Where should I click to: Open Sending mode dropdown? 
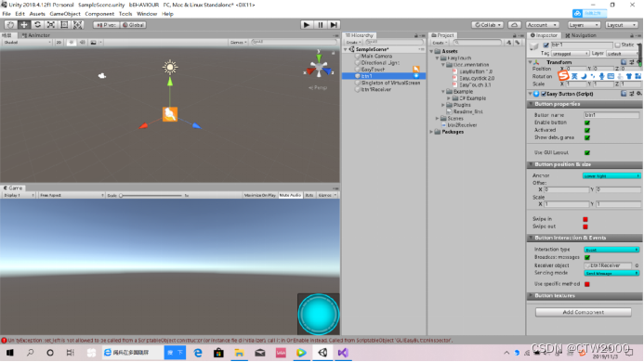(x=611, y=273)
